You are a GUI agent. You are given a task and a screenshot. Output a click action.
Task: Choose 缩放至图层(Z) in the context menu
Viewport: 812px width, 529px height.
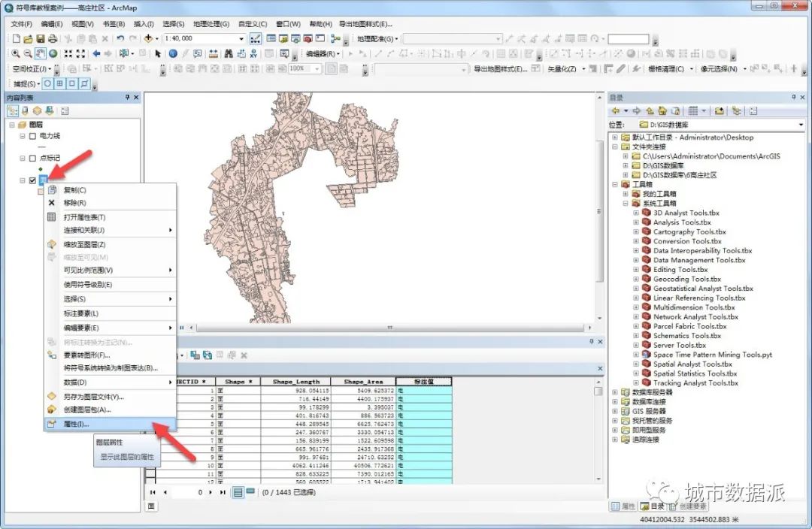click(111, 244)
